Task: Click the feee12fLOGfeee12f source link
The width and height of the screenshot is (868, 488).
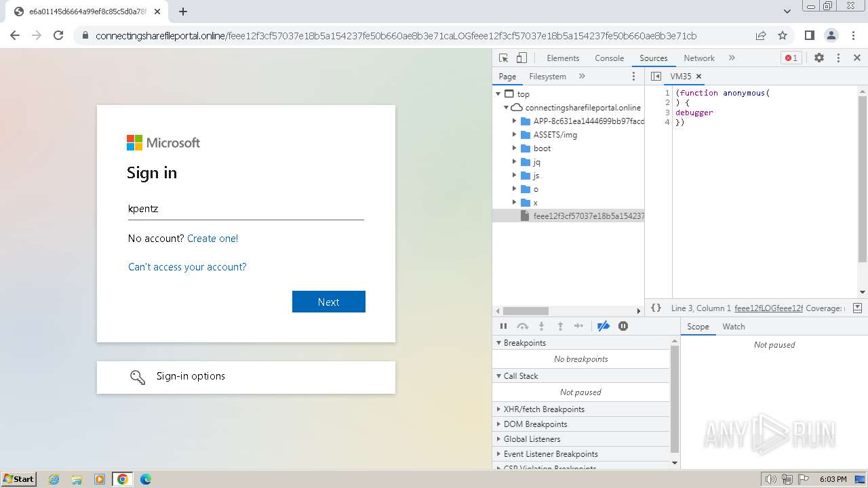Action: tap(768, 308)
